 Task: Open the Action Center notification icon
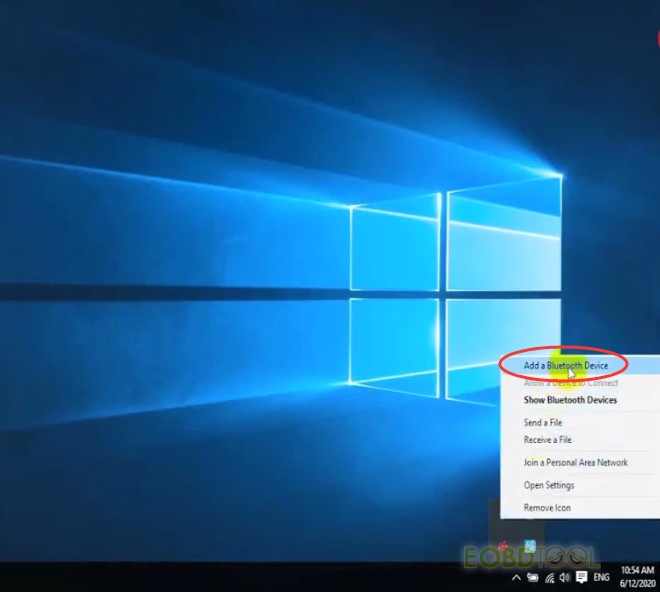click(x=581, y=578)
